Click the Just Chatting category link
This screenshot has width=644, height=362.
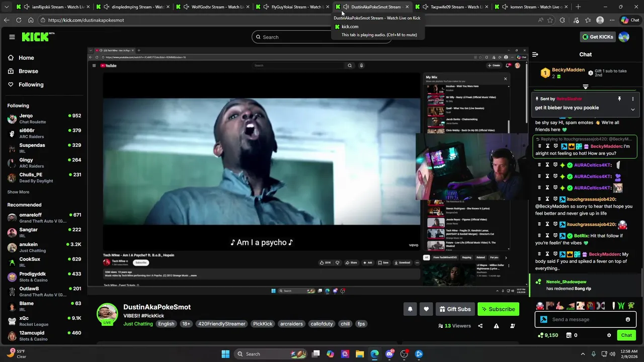click(138, 324)
